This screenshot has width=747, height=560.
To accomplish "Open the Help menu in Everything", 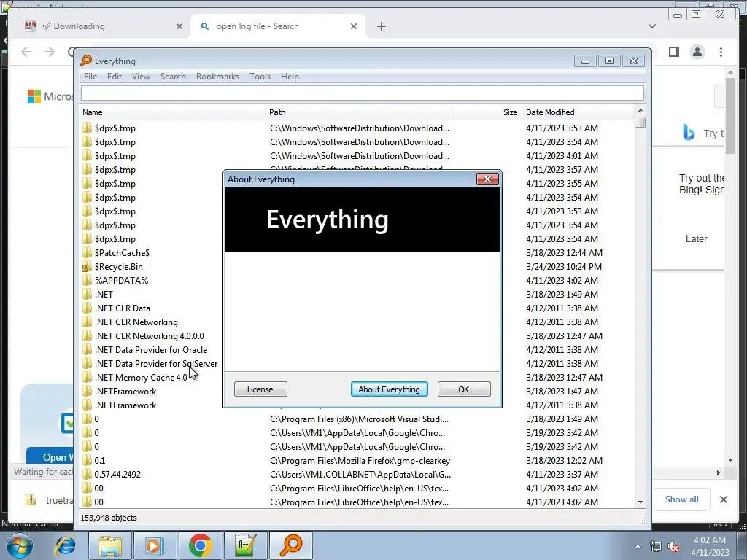I will coord(290,76).
